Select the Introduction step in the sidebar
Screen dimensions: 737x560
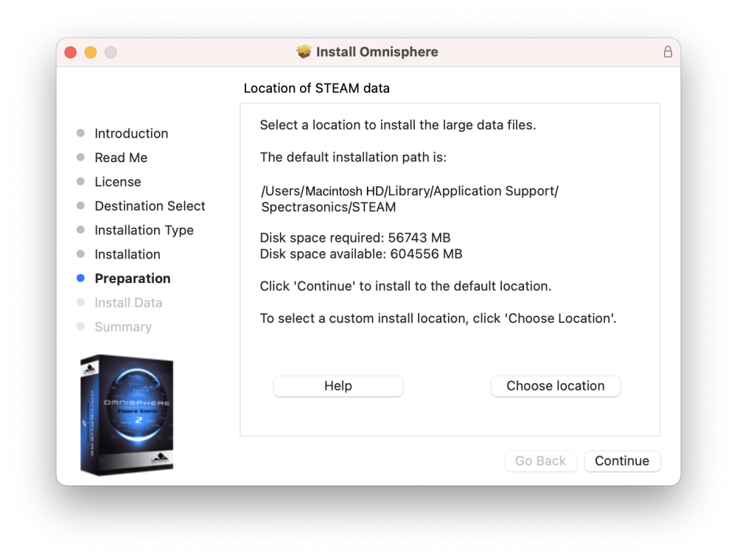(x=131, y=133)
